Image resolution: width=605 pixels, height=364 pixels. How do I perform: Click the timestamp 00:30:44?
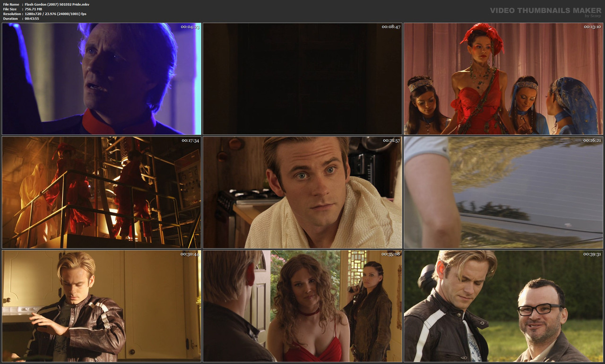pyautogui.click(x=190, y=254)
